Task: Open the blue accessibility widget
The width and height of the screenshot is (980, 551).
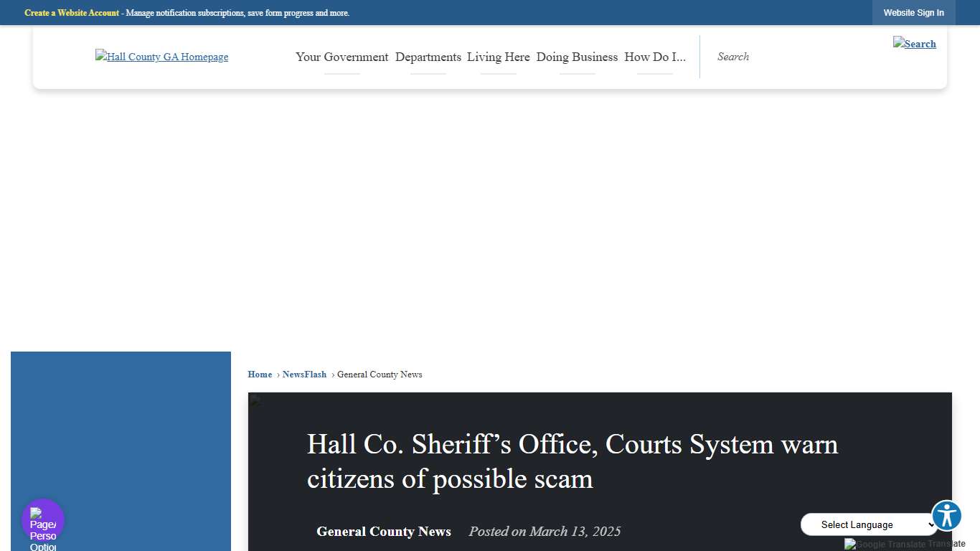Action: (x=946, y=515)
